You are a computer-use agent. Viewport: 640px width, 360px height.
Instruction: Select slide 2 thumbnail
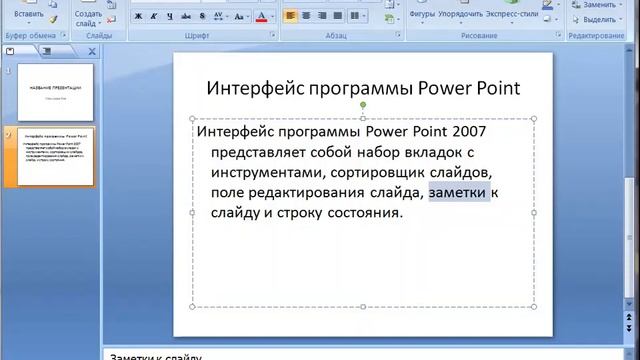click(x=56, y=157)
